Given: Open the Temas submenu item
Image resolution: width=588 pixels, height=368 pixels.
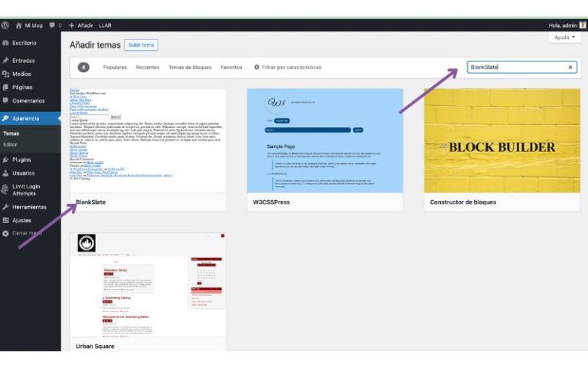Looking at the screenshot, I should 11,133.
